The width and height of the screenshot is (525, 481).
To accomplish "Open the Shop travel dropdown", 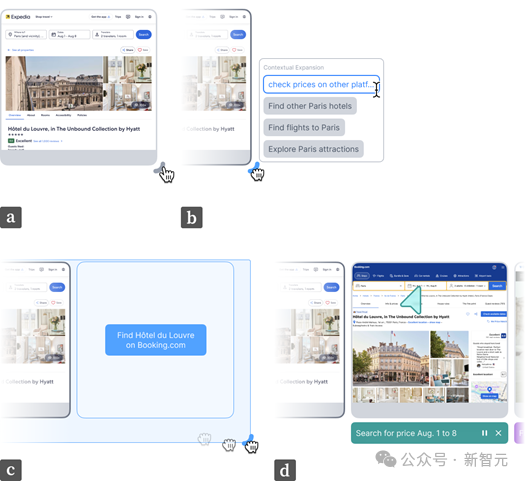I will pyautogui.click(x=44, y=17).
